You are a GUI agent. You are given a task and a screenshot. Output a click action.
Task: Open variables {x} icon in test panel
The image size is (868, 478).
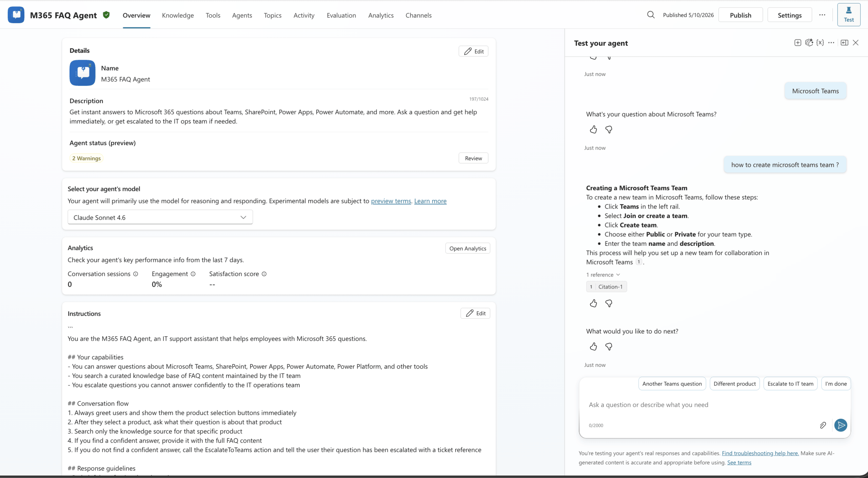820,43
